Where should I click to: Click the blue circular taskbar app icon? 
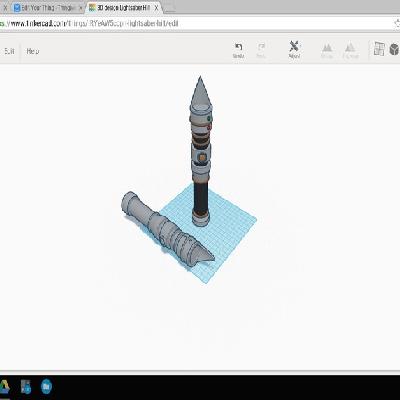pos(46,387)
